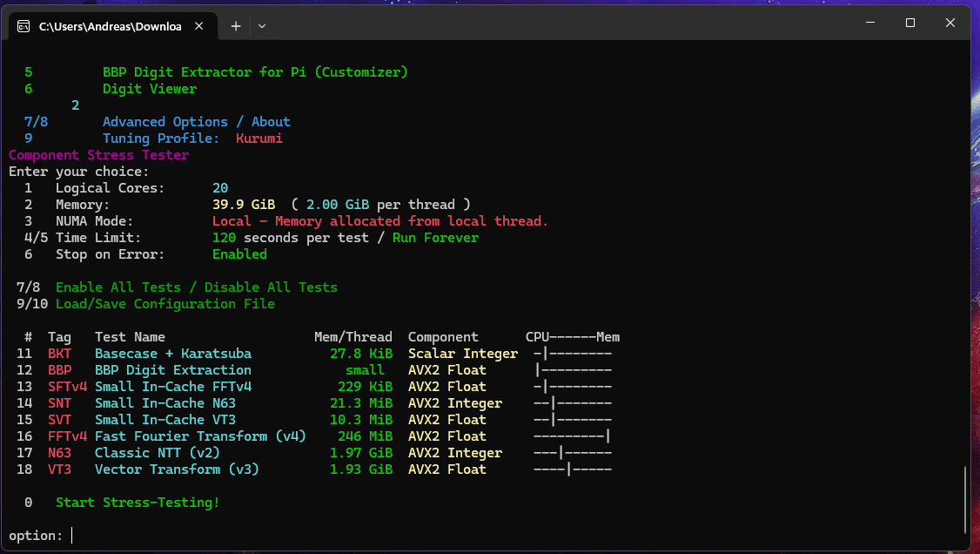Click the '27.8 KiB' memory value
Viewport: 980px width, 554px height.
pyautogui.click(x=361, y=354)
